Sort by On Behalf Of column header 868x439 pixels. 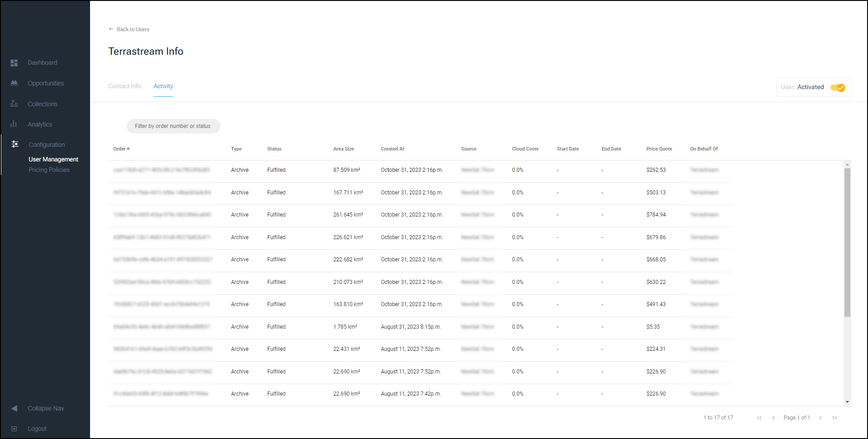coord(704,149)
